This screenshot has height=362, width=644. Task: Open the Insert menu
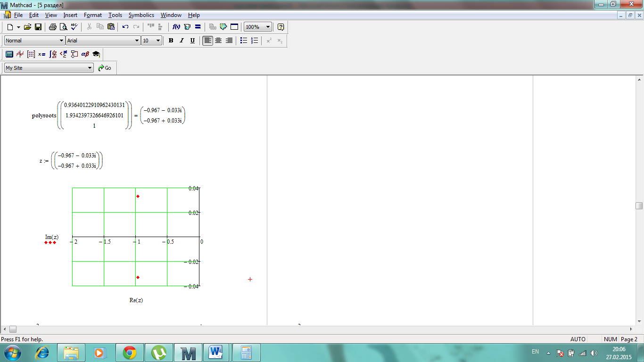pos(70,15)
